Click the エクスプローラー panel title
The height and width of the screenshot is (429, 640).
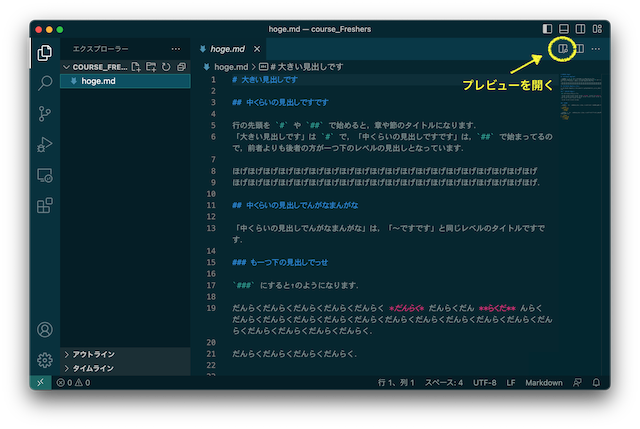point(100,49)
